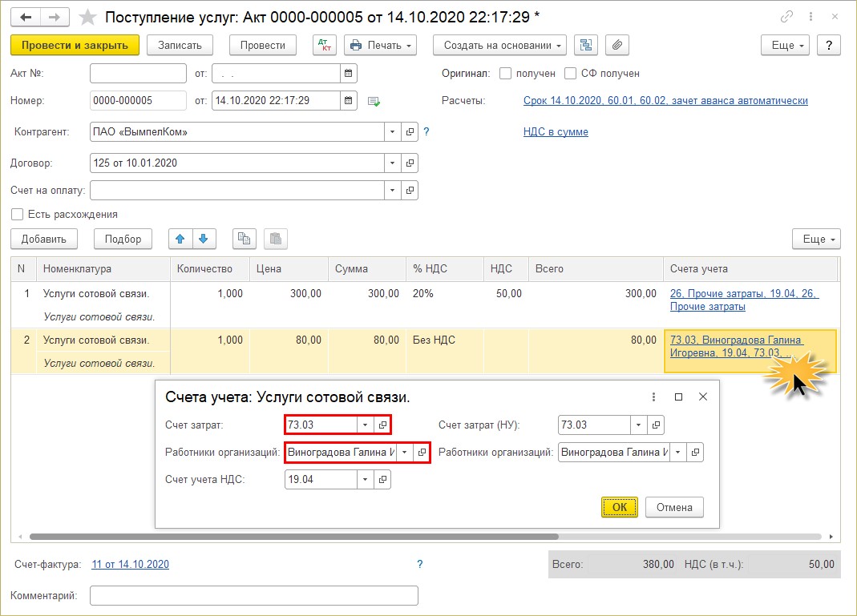Click Провести и закрыть button
This screenshot has height=616, width=857.
click(x=75, y=46)
